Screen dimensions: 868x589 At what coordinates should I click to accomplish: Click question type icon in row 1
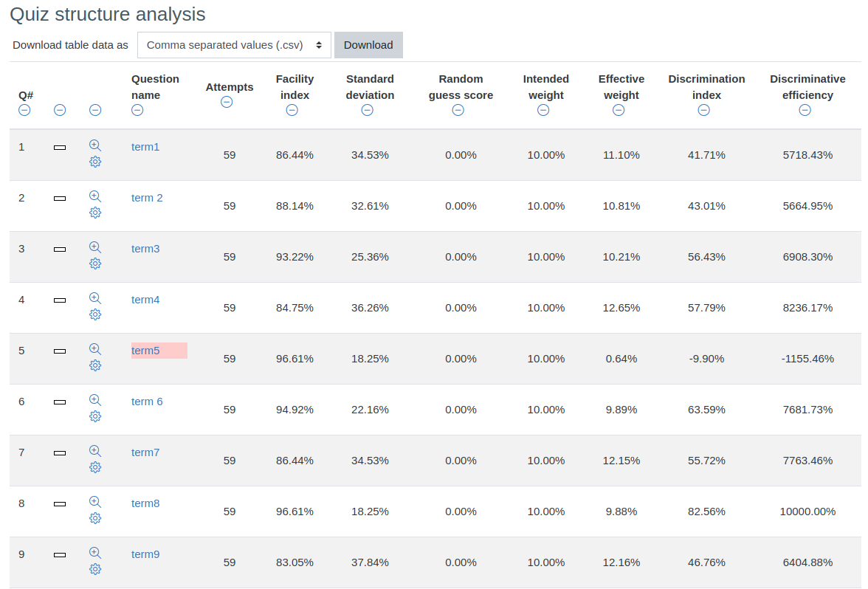(x=60, y=148)
